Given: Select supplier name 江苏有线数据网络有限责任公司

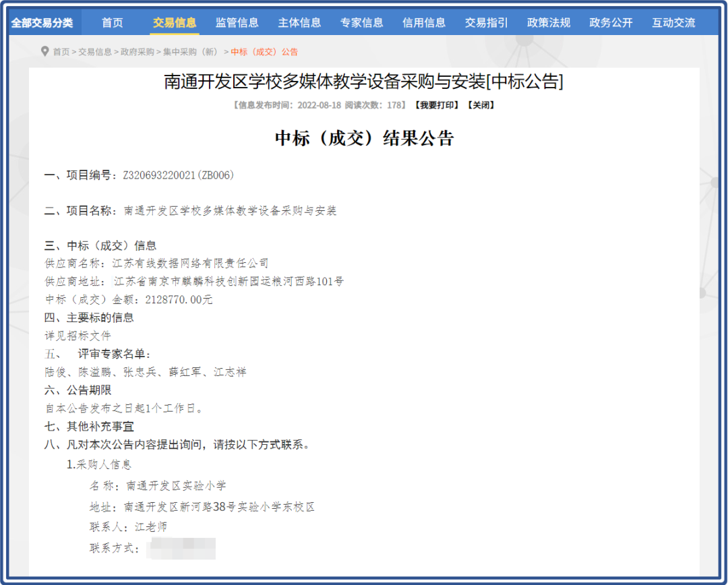Looking at the screenshot, I should pos(190,264).
